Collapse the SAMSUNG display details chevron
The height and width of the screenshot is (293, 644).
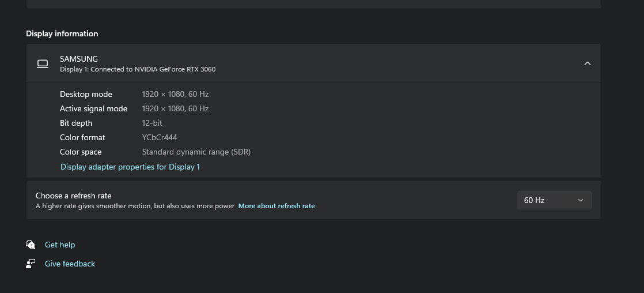pos(587,63)
